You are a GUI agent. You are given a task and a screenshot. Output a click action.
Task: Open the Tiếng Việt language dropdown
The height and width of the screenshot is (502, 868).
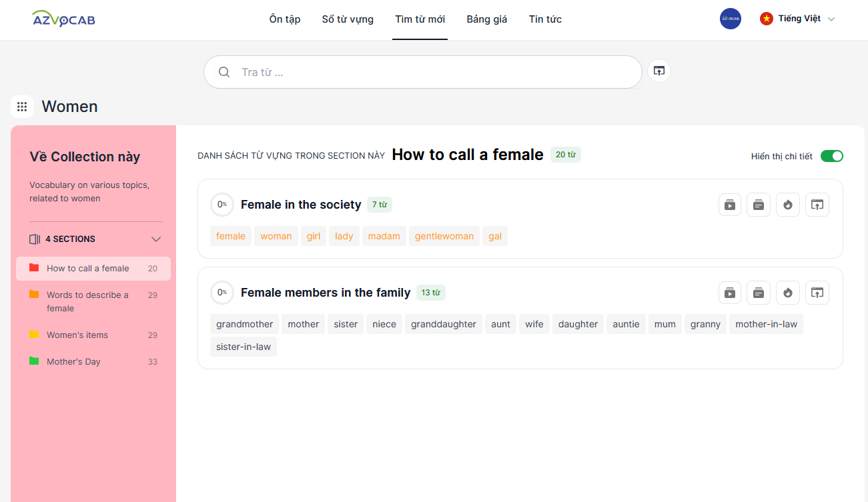798,19
